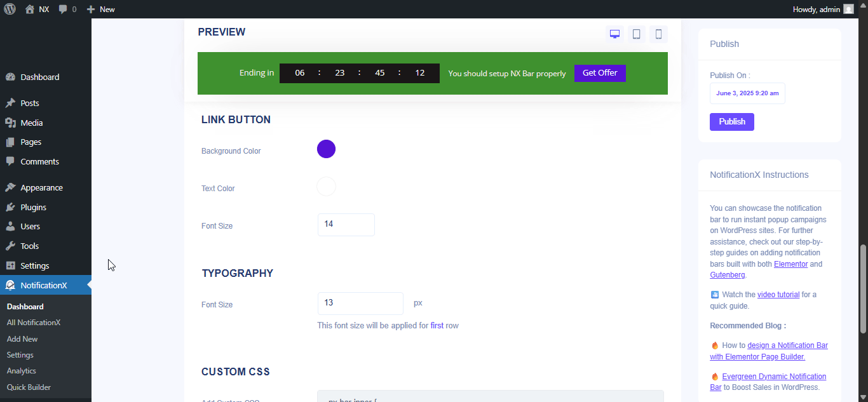The image size is (868, 402).
Task: Open the Tools wrench icon
Action: coord(10,246)
